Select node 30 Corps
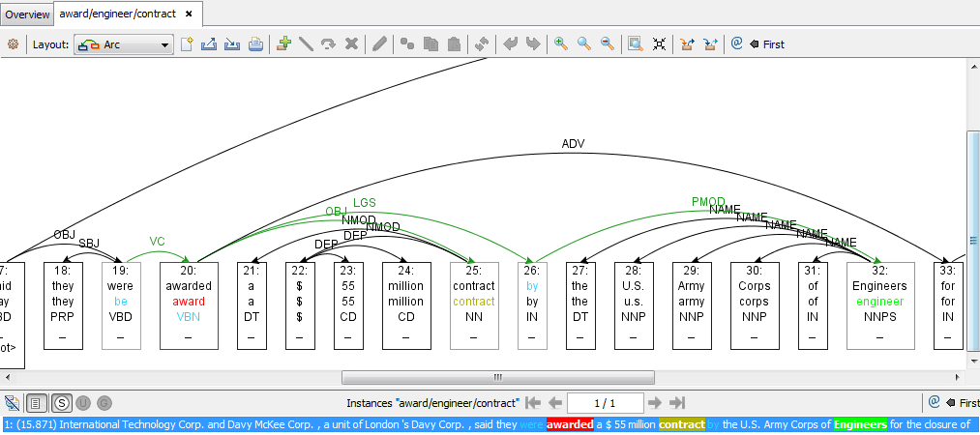Image resolution: width=980 pixels, height=435 pixels. coord(754,305)
